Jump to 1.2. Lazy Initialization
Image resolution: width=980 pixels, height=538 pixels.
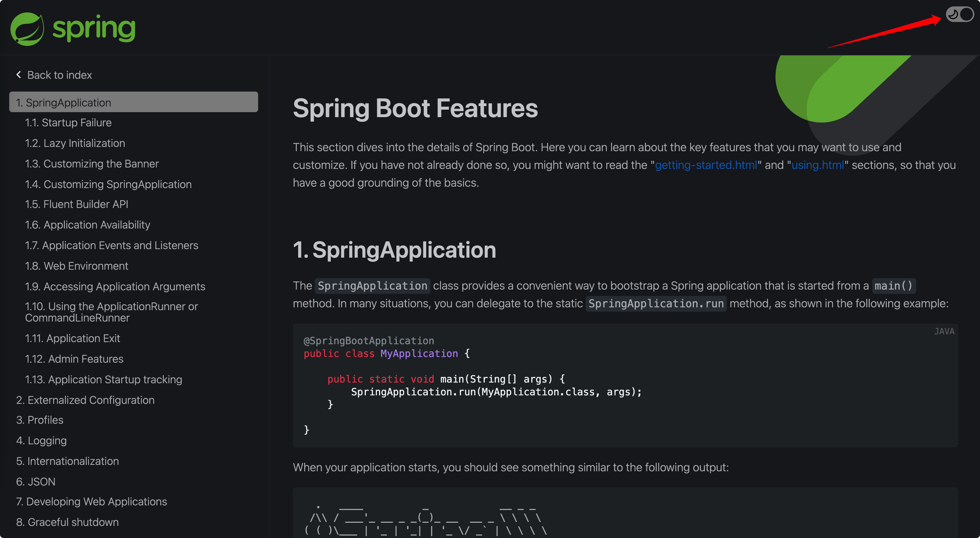pyautogui.click(x=75, y=143)
